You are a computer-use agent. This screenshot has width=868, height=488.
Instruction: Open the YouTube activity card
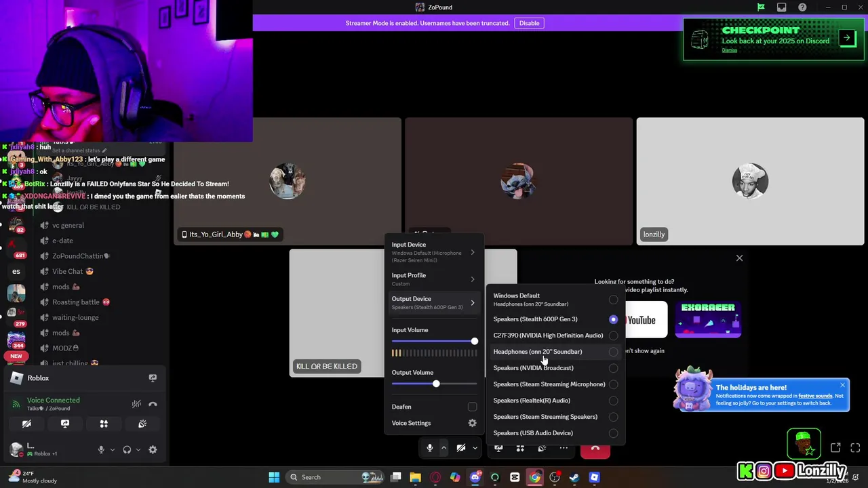click(645, 320)
